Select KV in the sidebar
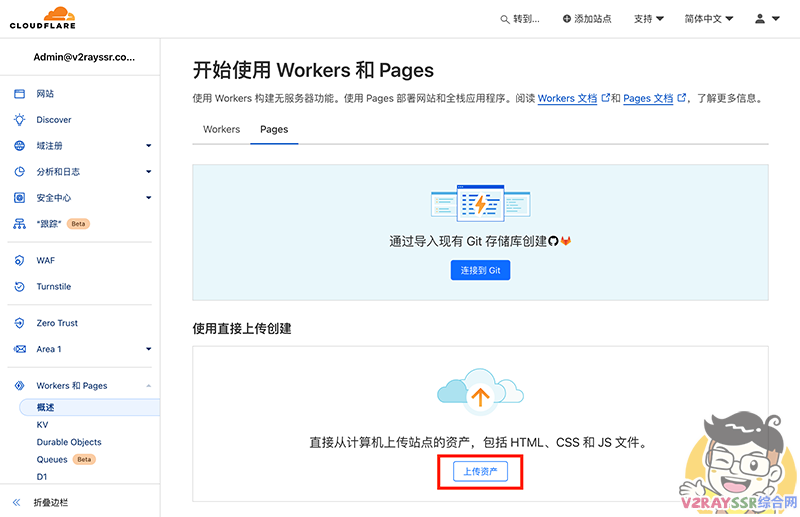Screen dimensions: 800x517 (43, 425)
